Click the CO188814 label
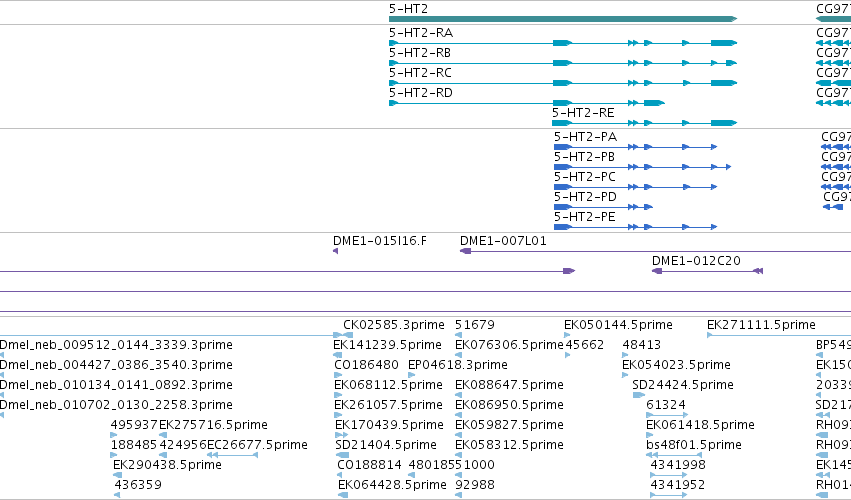 (370, 465)
